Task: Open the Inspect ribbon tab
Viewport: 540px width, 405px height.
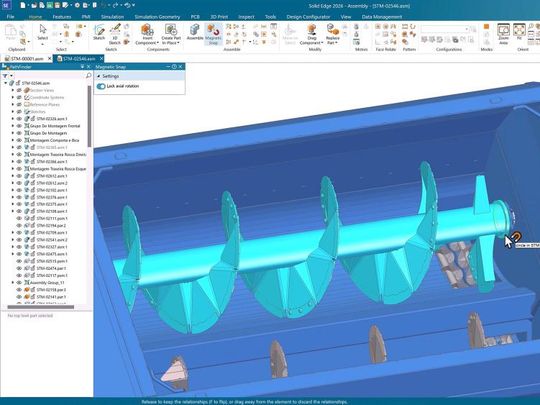Action: 246,17
